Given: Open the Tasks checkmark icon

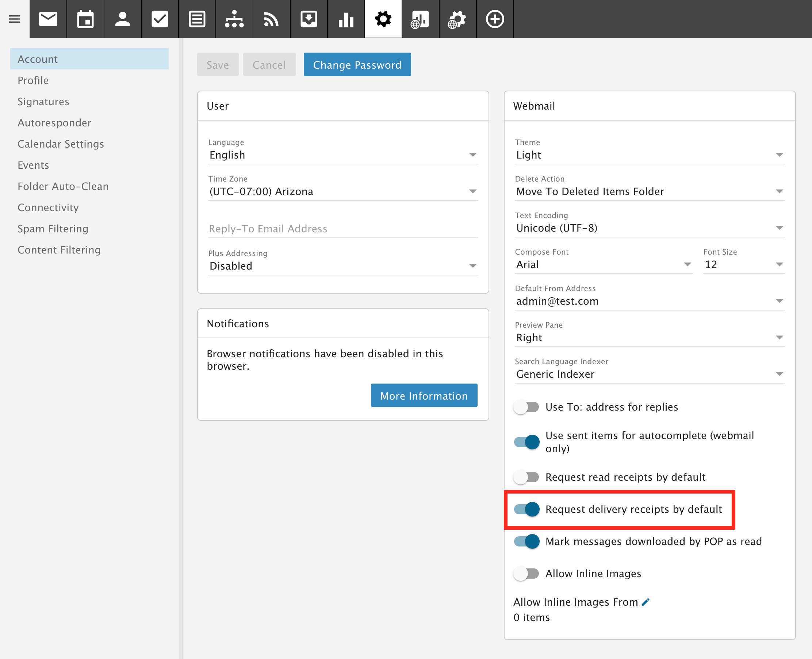Looking at the screenshot, I should pyautogui.click(x=160, y=19).
